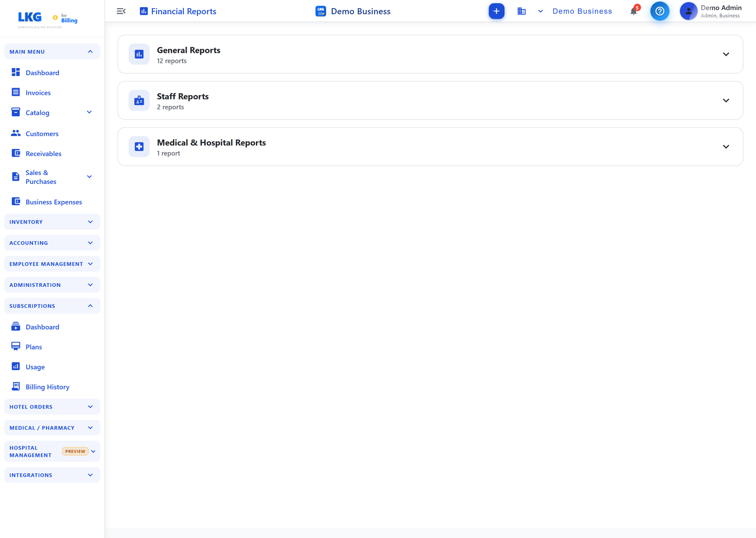Click the Medical & Hospital Reports cross icon
The width and height of the screenshot is (756, 538).
[139, 147]
